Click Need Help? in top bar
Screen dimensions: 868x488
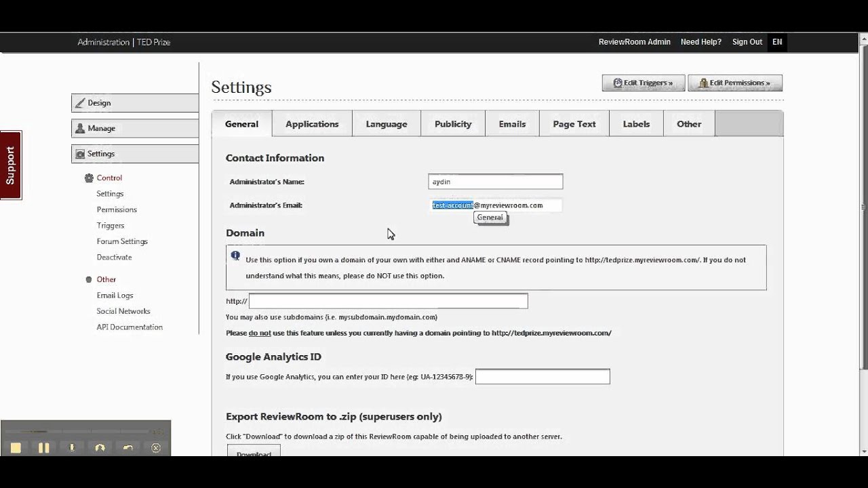coord(701,42)
